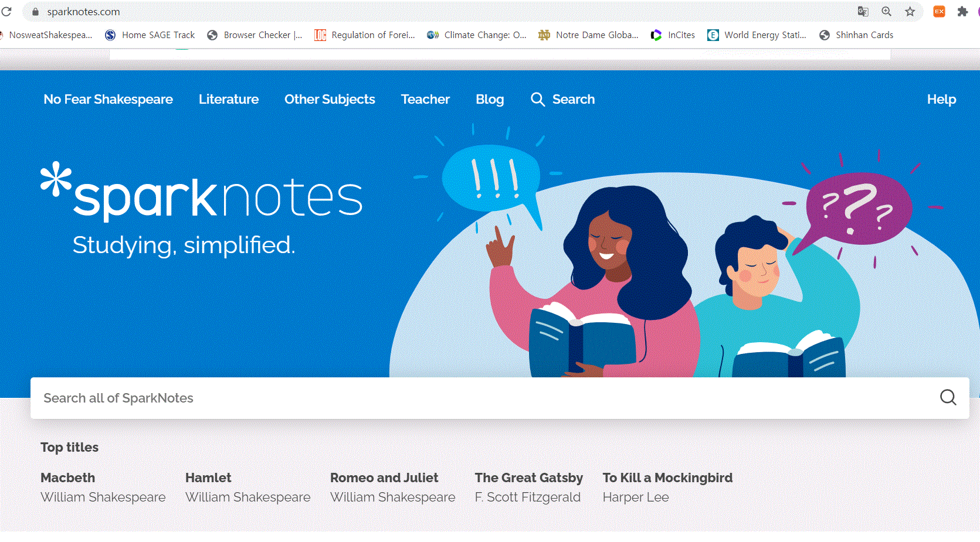Click 'William Shakespeare' under Romeo and Juliet
980x542 pixels.
[393, 497]
